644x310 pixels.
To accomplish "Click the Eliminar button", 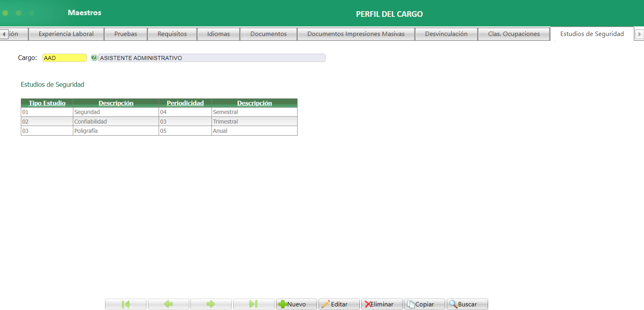I will click(x=382, y=304).
